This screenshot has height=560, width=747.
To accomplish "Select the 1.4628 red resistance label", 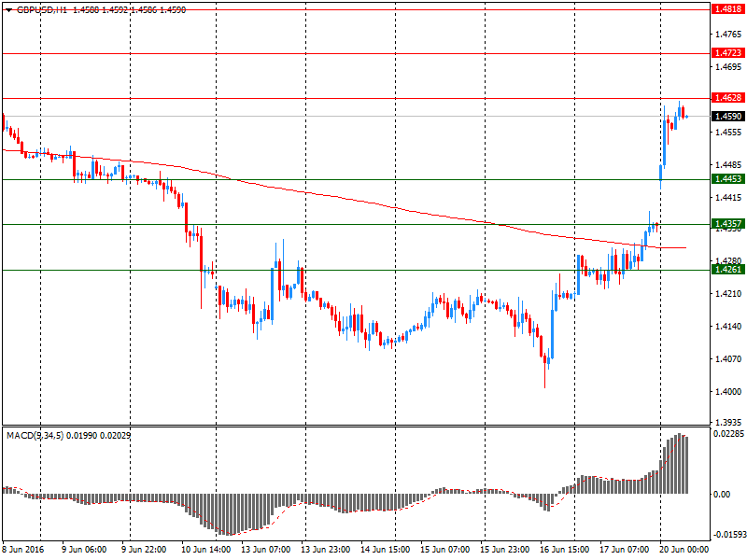I will [x=728, y=98].
